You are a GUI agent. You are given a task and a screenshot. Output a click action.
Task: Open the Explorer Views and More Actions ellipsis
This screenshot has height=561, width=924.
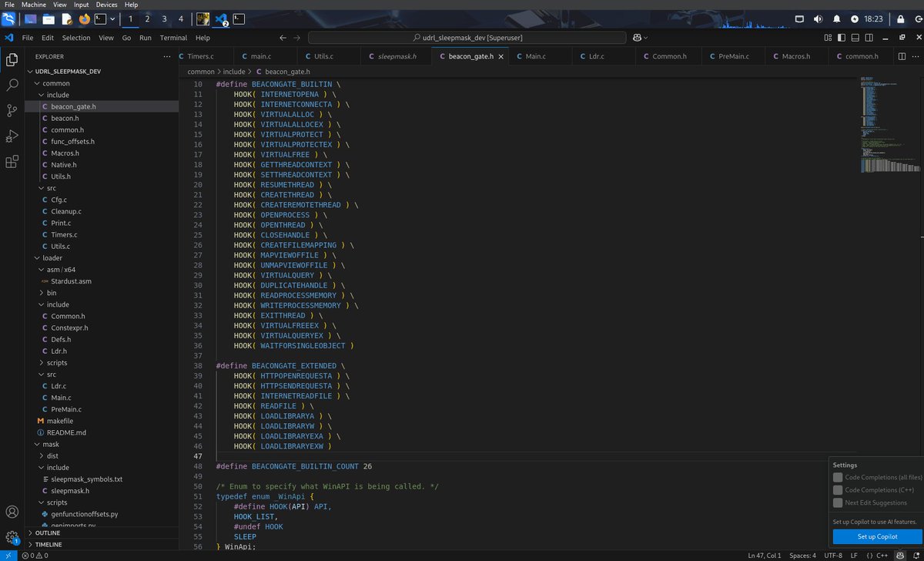(x=167, y=56)
